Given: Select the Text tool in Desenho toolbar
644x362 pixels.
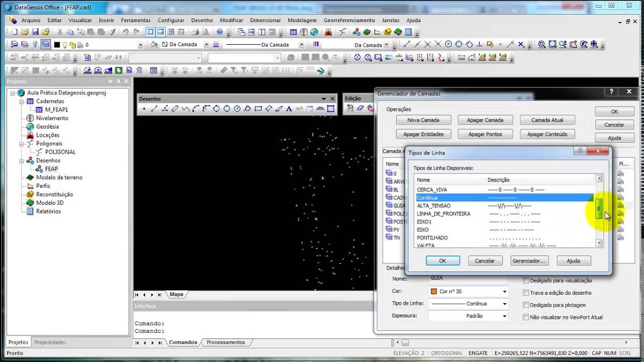Looking at the screenshot, I should point(289,109).
